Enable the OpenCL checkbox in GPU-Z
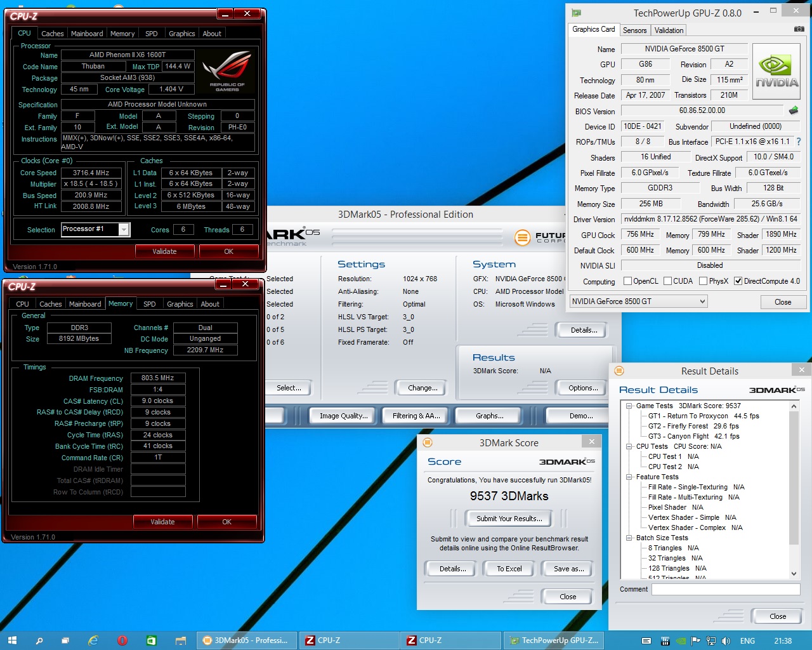 [x=627, y=281]
